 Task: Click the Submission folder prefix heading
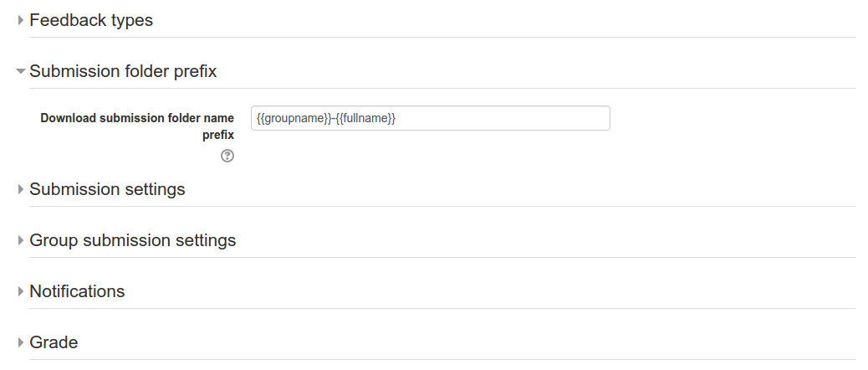point(123,71)
